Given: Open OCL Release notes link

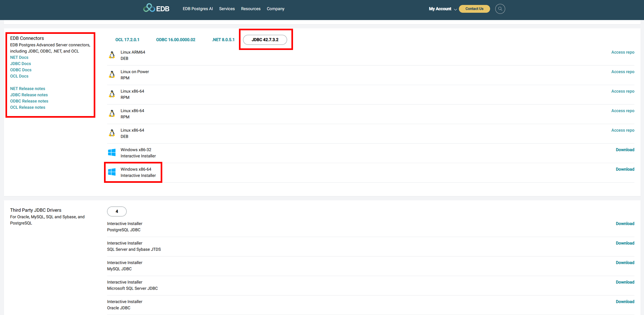Looking at the screenshot, I should pyautogui.click(x=28, y=107).
